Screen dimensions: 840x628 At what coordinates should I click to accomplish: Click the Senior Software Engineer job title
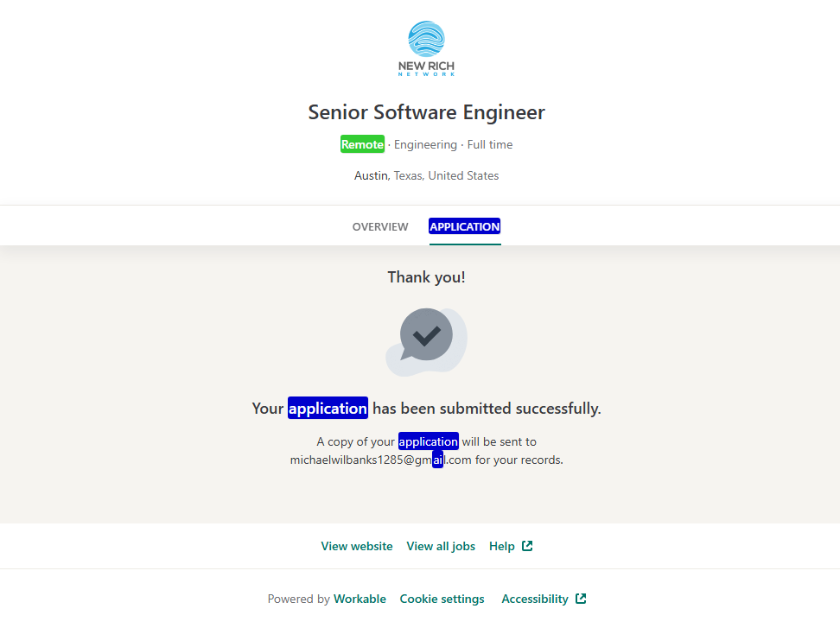coord(426,112)
